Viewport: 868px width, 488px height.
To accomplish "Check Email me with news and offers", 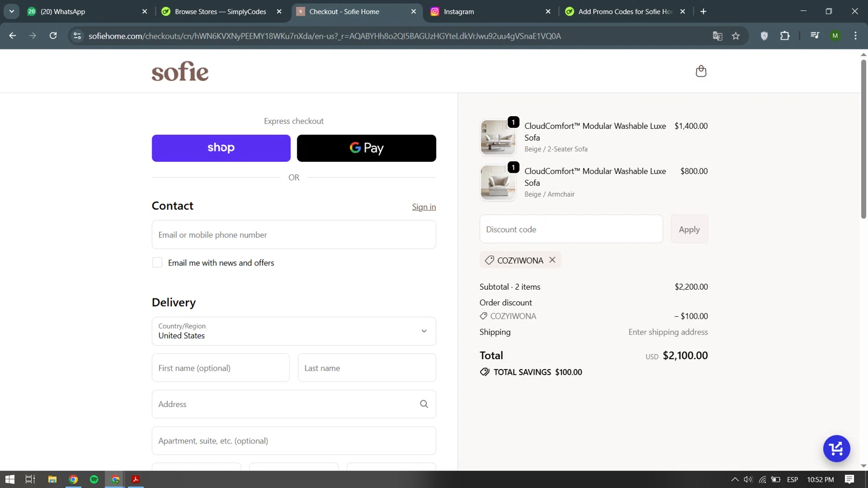I will coord(157,263).
